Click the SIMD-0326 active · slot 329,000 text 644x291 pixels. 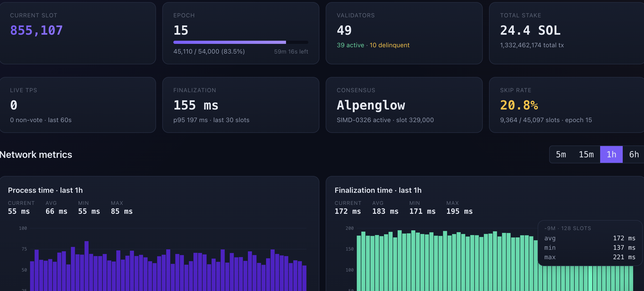point(385,120)
